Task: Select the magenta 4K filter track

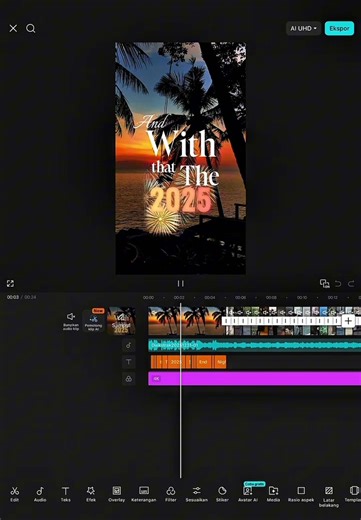Action: pos(255,379)
